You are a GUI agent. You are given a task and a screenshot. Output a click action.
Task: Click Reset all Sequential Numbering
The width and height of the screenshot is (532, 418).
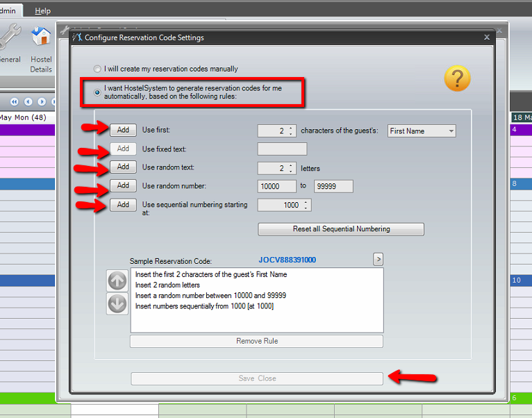pos(341,229)
